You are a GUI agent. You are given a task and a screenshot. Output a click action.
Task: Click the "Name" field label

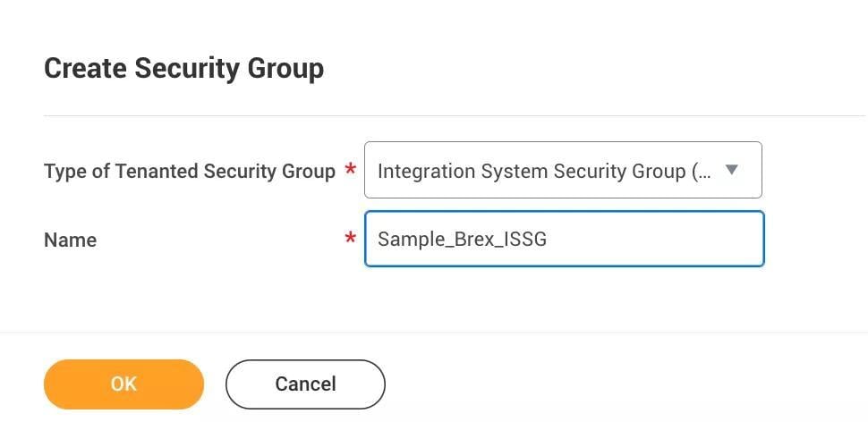pyautogui.click(x=70, y=240)
